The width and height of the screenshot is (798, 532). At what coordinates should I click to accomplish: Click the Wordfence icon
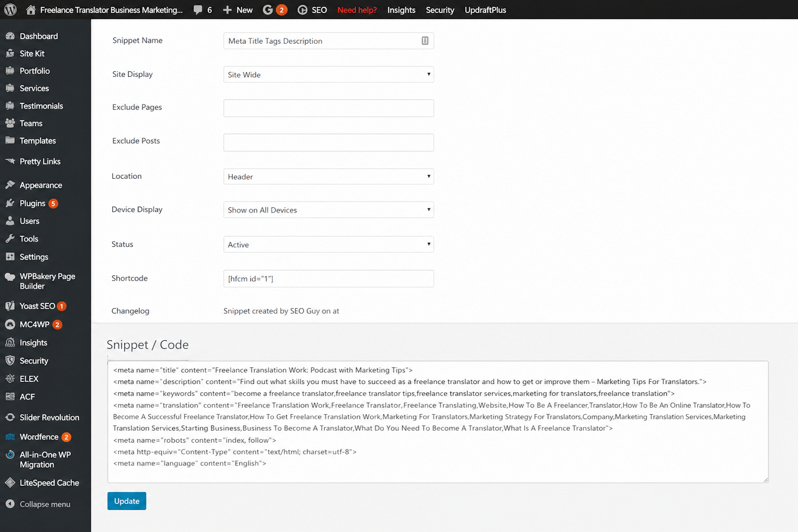[10, 437]
